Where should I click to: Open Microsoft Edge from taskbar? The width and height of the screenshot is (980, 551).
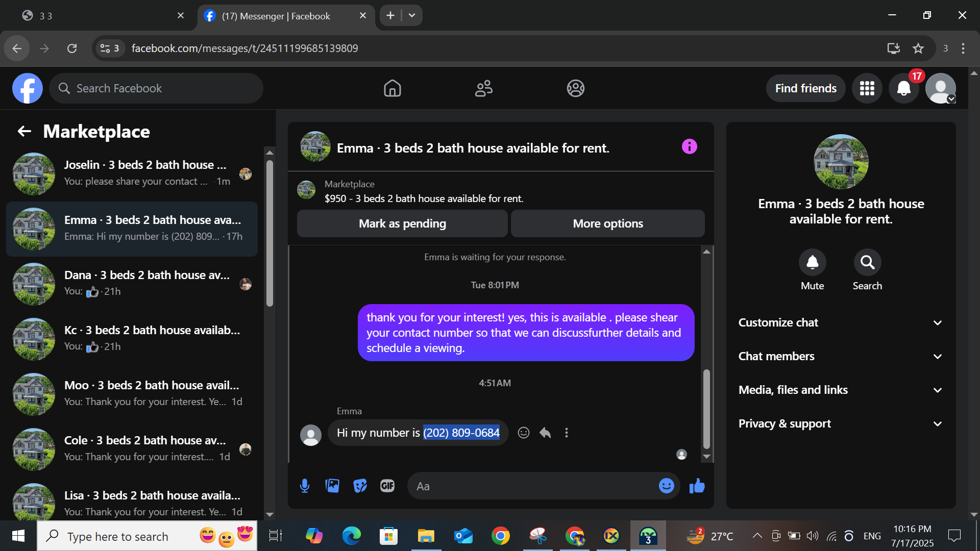(351, 536)
